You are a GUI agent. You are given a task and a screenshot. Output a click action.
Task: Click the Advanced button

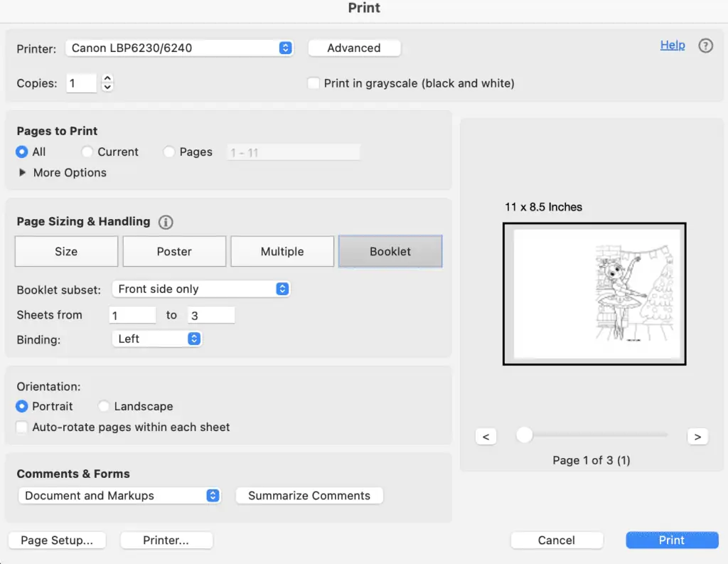pyautogui.click(x=354, y=48)
